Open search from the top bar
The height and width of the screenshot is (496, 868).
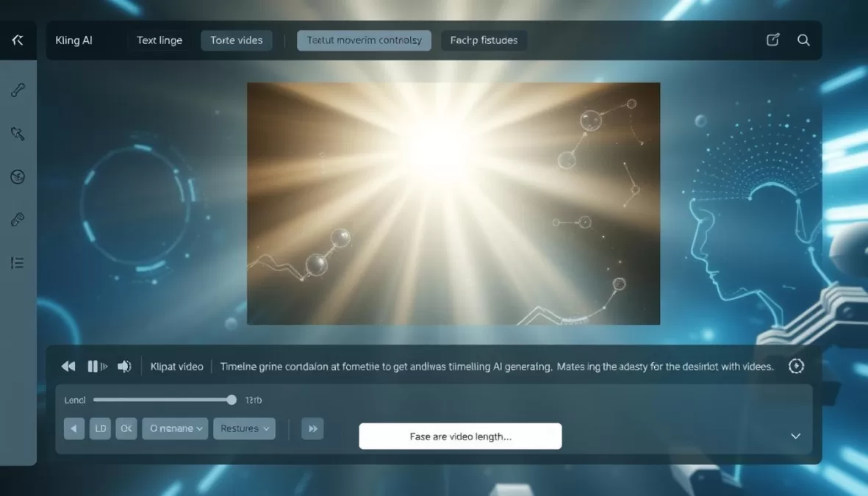coord(803,40)
